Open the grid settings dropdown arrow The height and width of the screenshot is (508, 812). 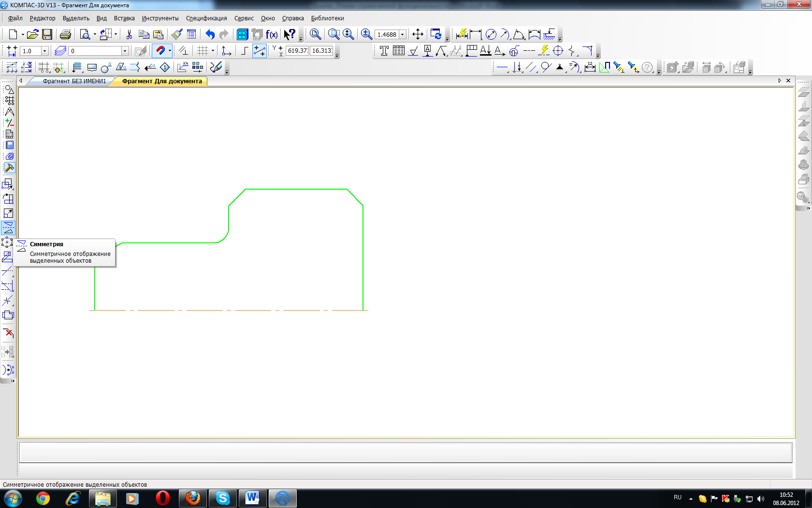coord(213,51)
